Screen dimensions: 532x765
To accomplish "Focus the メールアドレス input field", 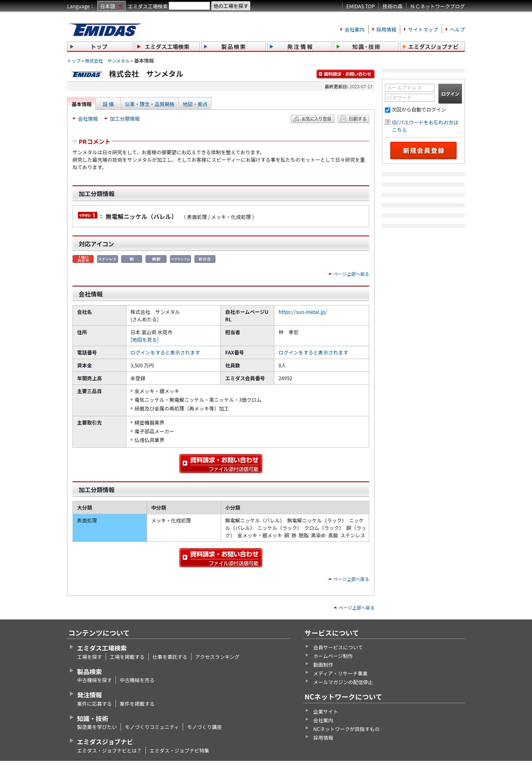I will [x=410, y=87].
